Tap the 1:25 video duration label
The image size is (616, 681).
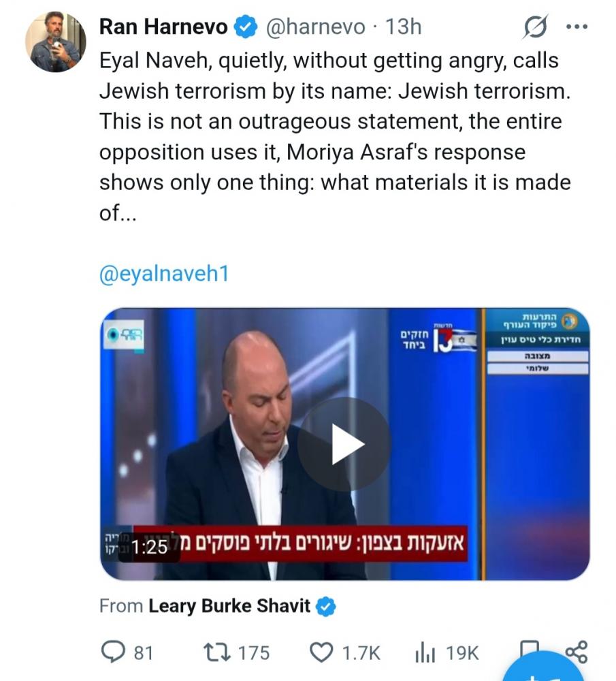tap(149, 547)
